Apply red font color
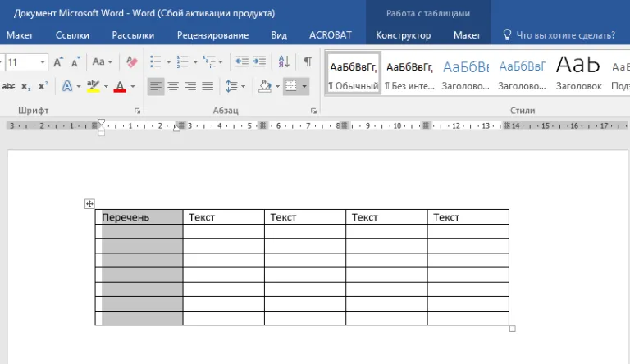The image size is (630, 364). click(x=120, y=86)
